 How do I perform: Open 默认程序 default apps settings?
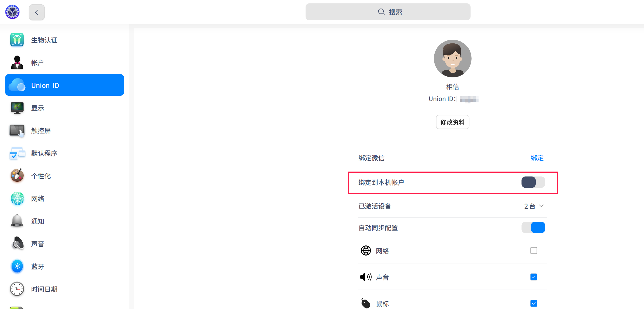click(44, 153)
